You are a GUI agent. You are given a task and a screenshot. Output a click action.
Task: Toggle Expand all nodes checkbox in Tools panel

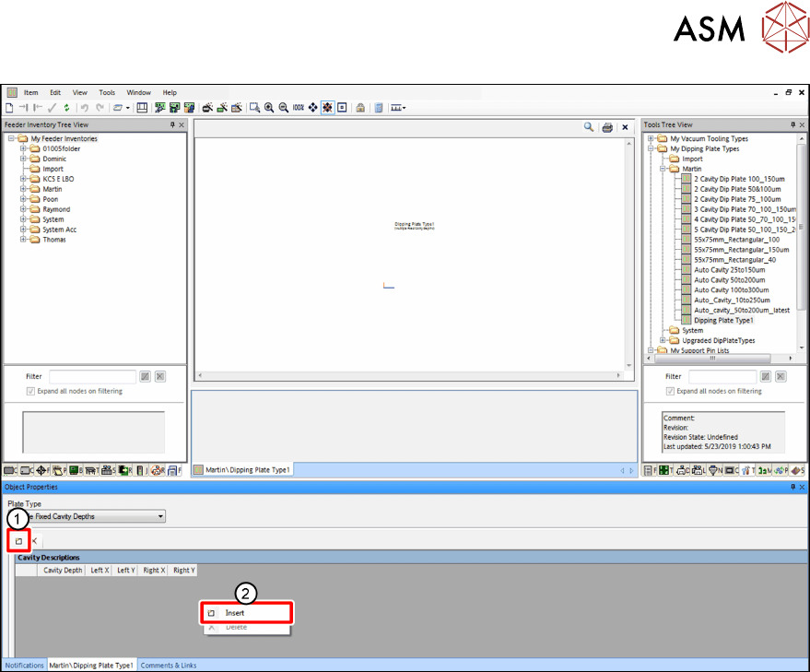pyautogui.click(x=670, y=392)
